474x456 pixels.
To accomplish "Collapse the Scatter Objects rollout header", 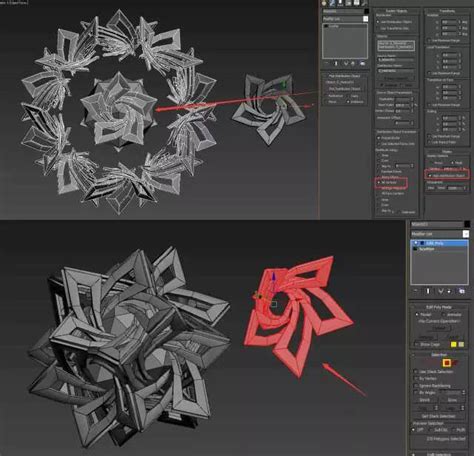I will pos(397,11).
